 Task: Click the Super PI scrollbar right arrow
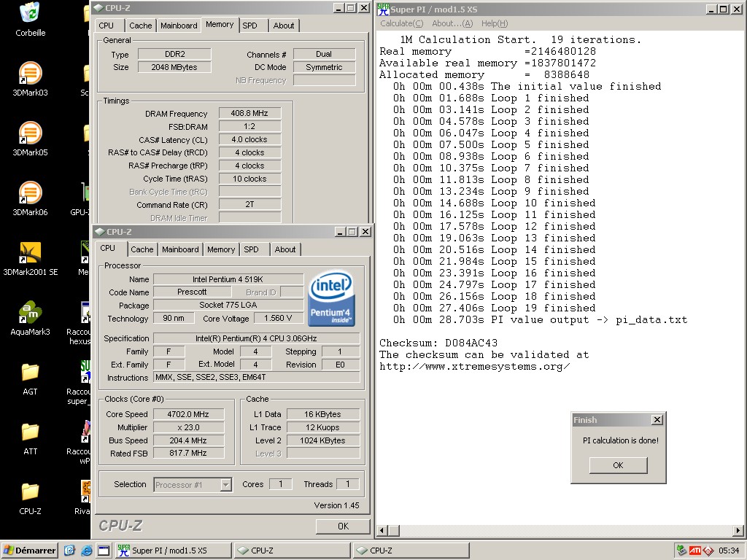click(x=738, y=530)
